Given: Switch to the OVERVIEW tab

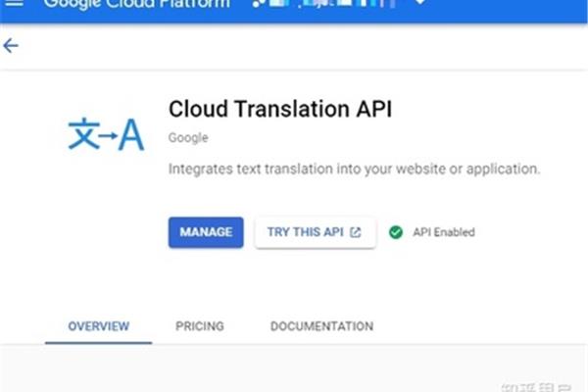Looking at the screenshot, I should click(99, 326).
